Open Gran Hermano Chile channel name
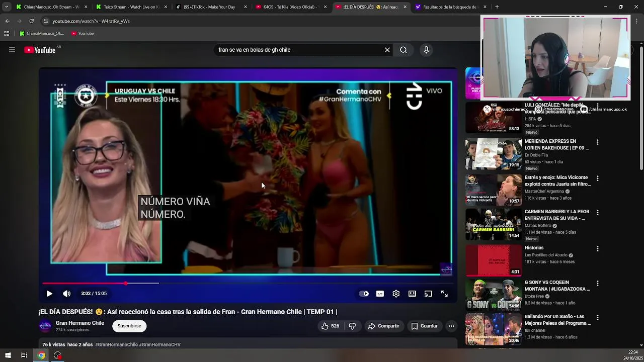Screen dimensions: 644x362 coord(80,323)
